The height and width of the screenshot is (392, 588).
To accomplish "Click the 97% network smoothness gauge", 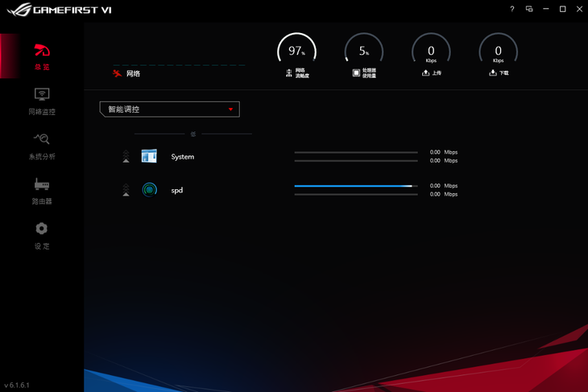I will click(x=296, y=52).
